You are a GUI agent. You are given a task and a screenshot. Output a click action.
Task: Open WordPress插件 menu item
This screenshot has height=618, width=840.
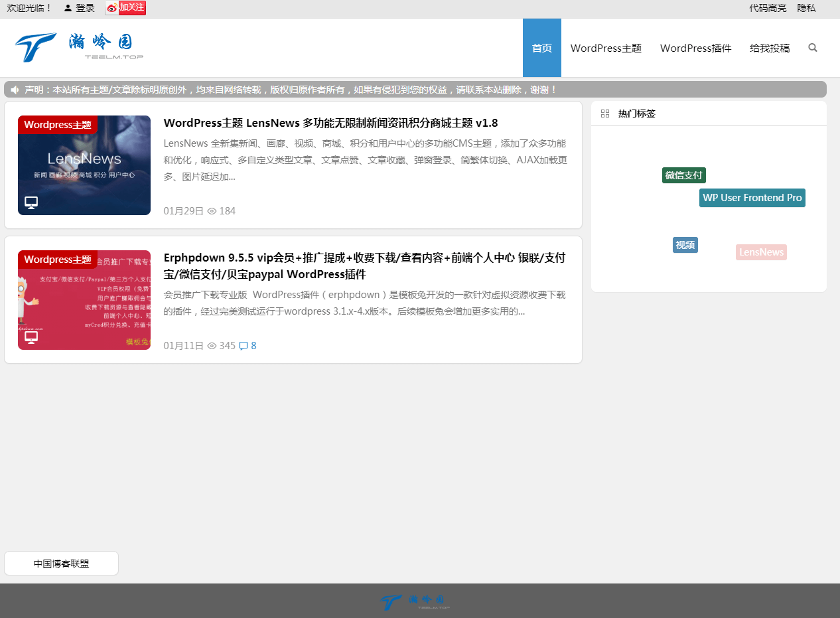click(695, 48)
